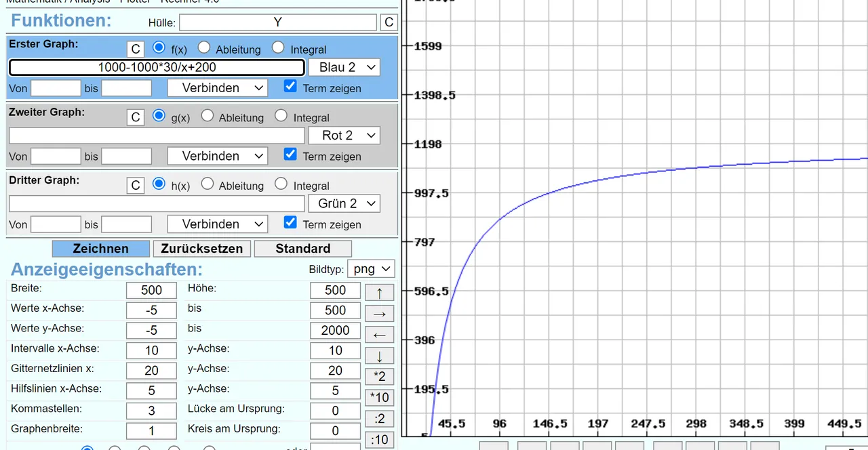This screenshot has height=450, width=868.
Task: Shift the plot view with right arrow
Action: click(x=380, y=314)
